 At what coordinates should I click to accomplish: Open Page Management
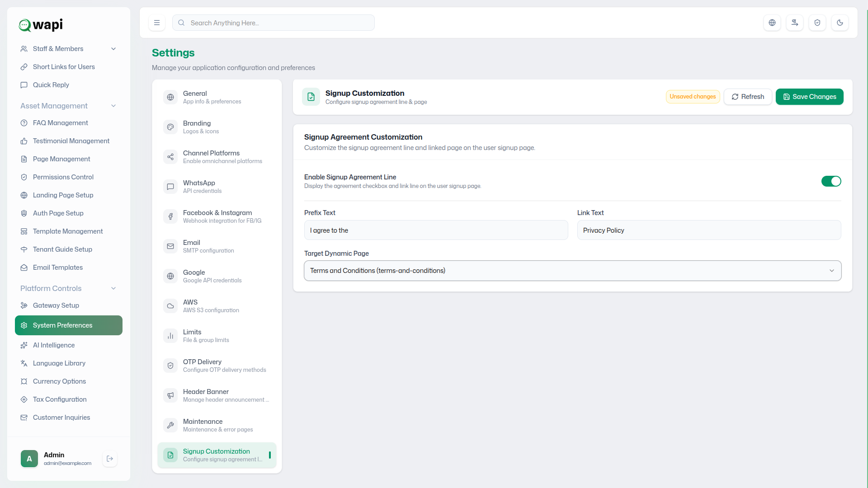tap(68, 159)
